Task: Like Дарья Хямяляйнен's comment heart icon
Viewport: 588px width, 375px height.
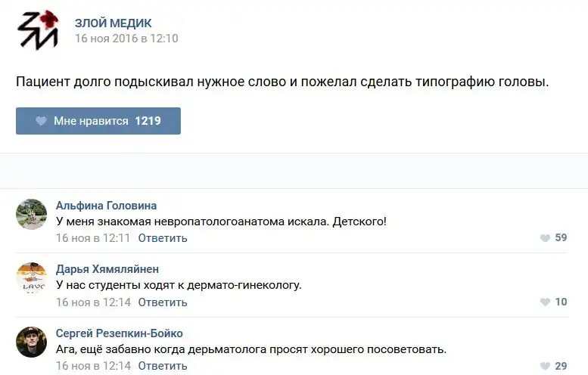Action: pyautogui.click(x=545, y=302)
